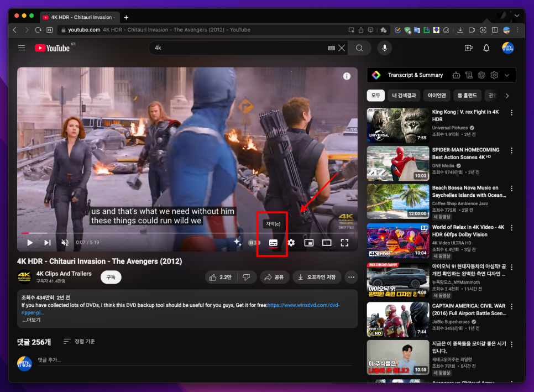Show video info card icon
Viewport: 534px width, 392px height.
[x=347, y=76]
